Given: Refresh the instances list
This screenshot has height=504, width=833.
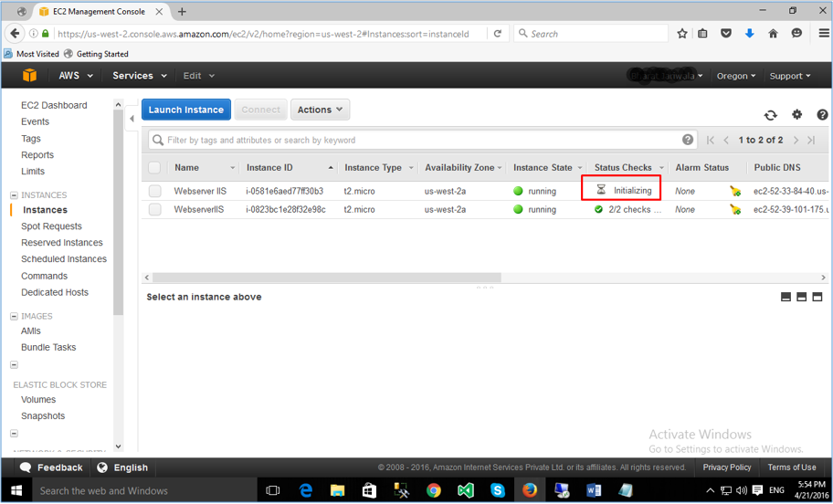Looking at the screenshot, I should 770,115.
